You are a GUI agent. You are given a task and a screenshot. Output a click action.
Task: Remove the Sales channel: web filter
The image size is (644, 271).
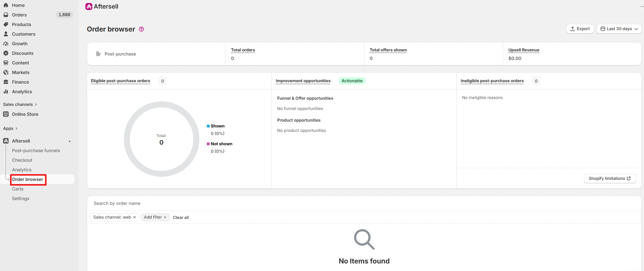point(134,217)
